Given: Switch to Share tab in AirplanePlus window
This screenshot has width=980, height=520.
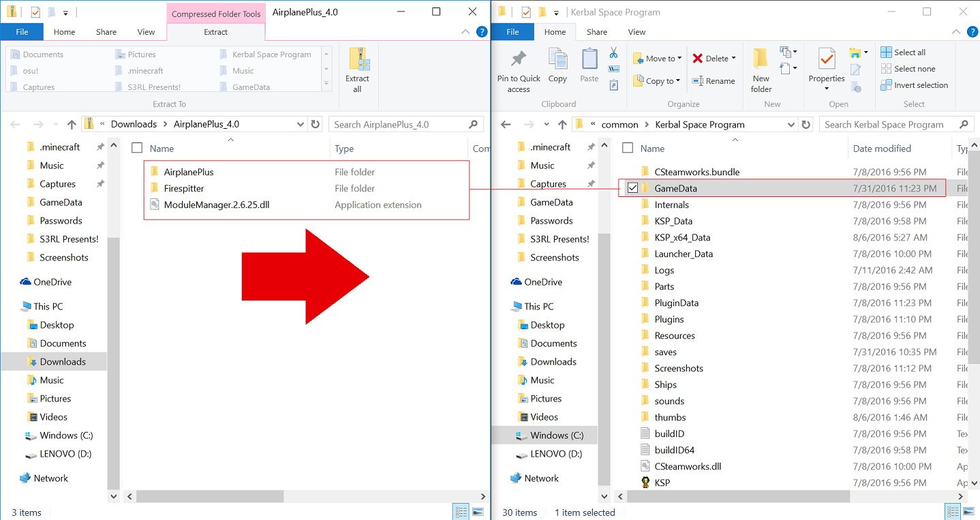Looking at the screenshot, I should tap(106, 32).
